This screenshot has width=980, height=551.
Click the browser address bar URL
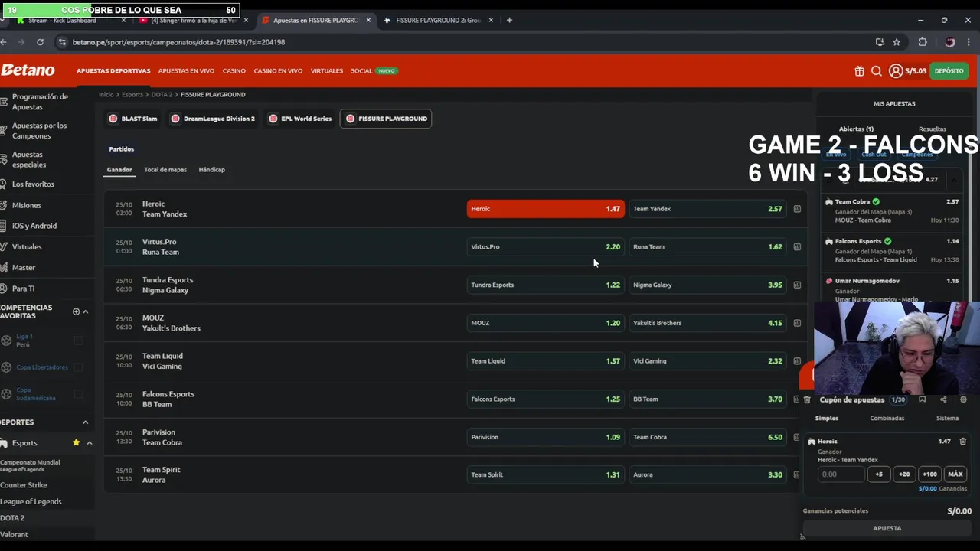(x=178, y=42)
